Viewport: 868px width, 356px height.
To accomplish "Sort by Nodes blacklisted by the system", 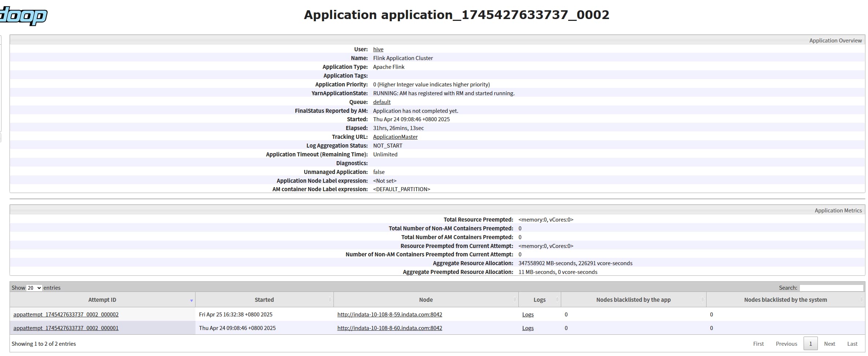I will (x=785, y=300).
